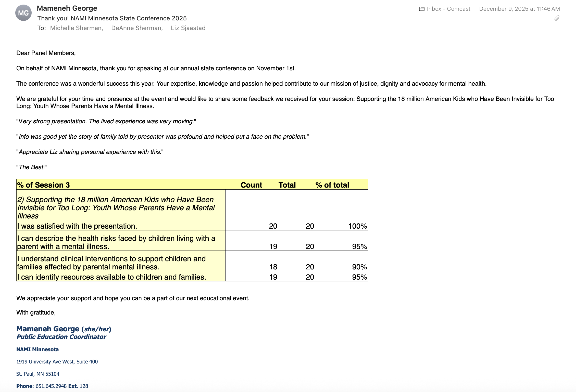Click recipient DeAnne Sherman

(137, 28)
